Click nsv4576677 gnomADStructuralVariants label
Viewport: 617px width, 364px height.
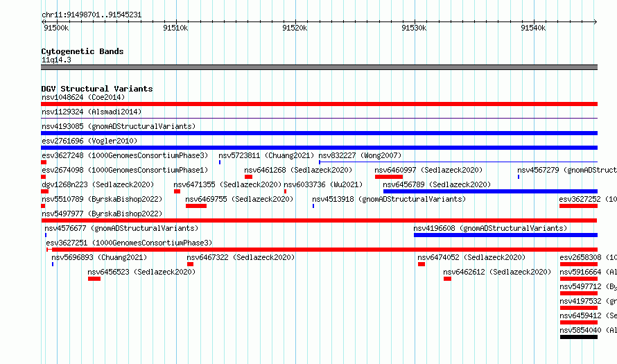pos(121,228)
